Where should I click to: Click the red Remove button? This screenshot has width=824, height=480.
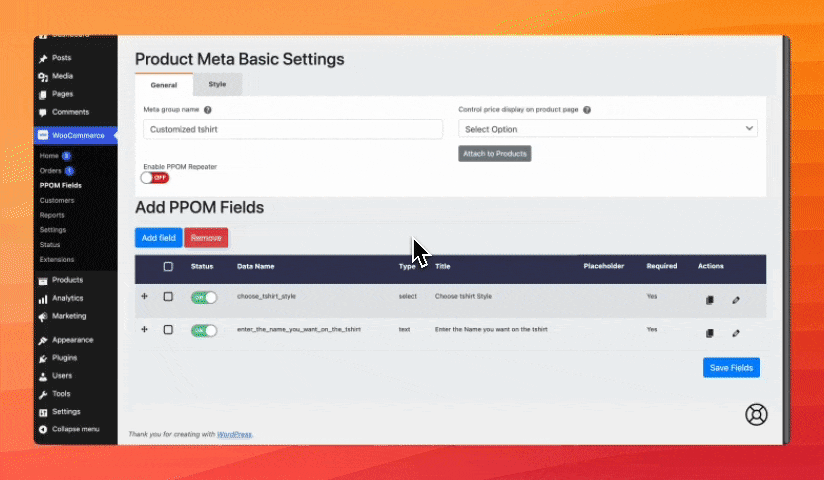point(206,238)
